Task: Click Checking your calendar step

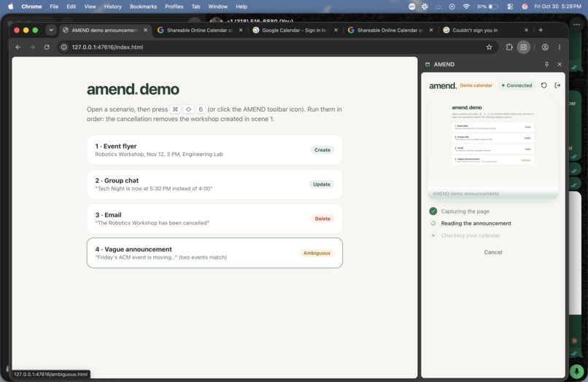Action: tap(471, 235)
